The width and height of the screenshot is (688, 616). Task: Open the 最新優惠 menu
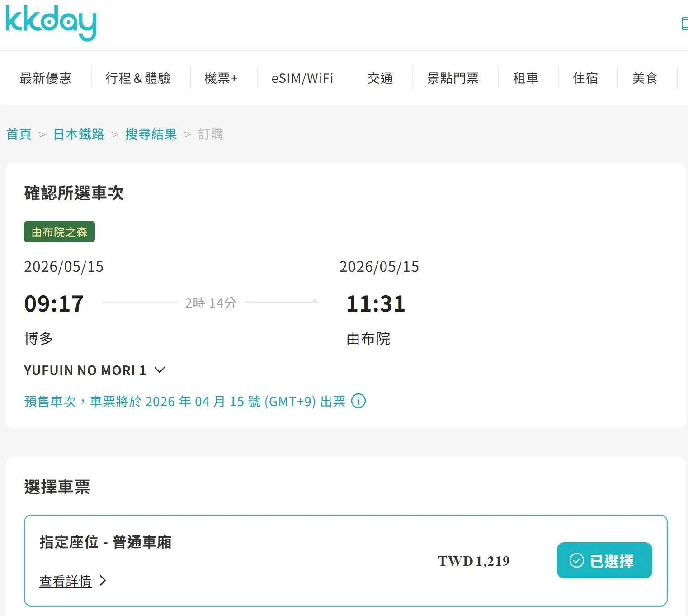point(45,78)
